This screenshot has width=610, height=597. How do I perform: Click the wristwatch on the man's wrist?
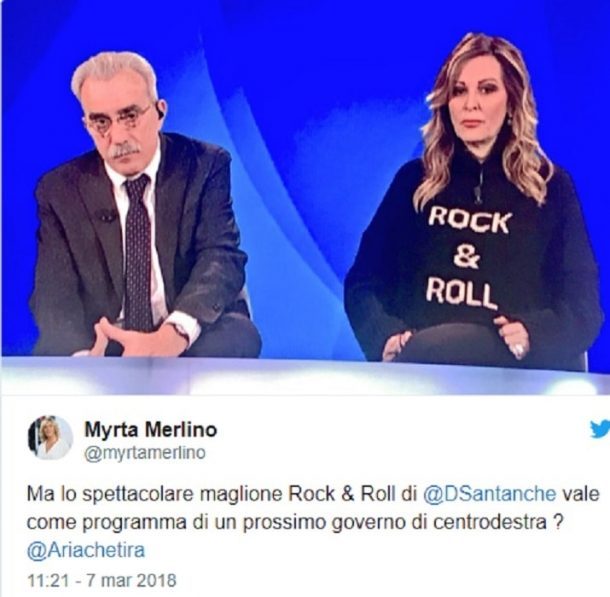[x=182, y=333]
